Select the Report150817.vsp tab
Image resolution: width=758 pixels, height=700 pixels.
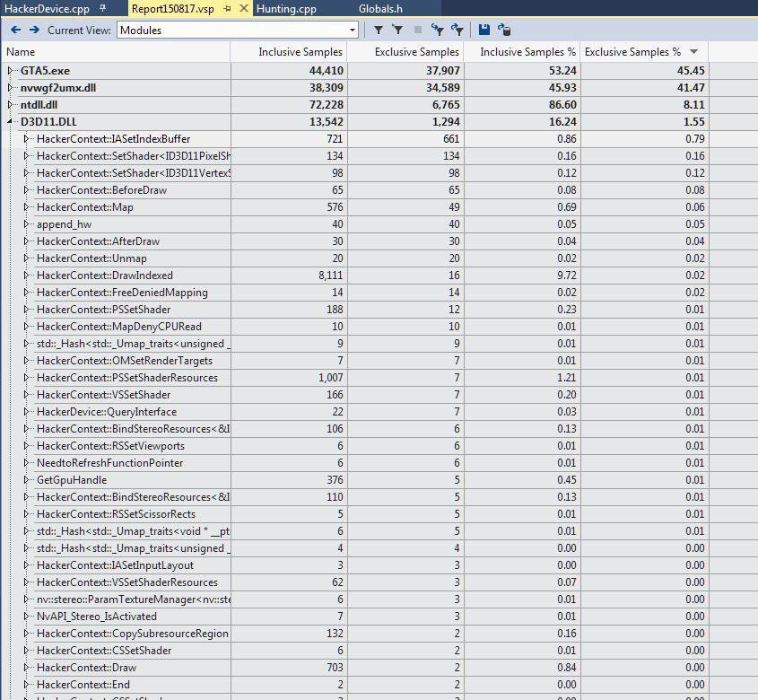coord(172,9)
